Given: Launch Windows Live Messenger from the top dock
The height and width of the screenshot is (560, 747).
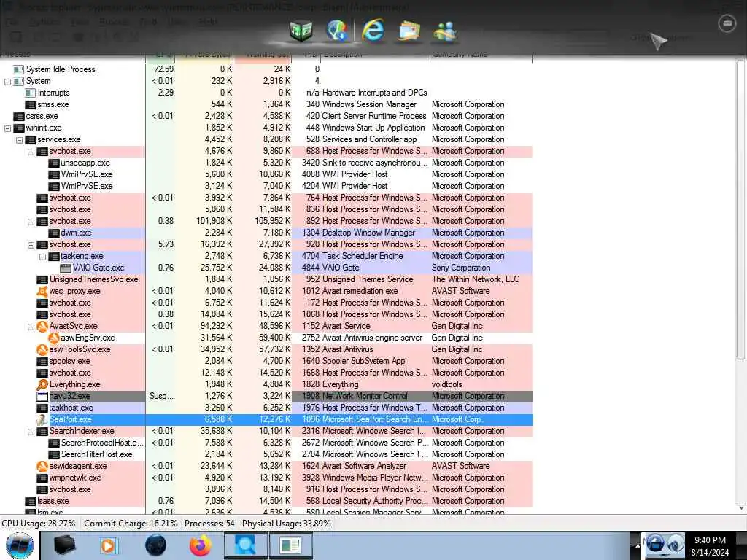Looking at the screenshot, I should point(445,31).
